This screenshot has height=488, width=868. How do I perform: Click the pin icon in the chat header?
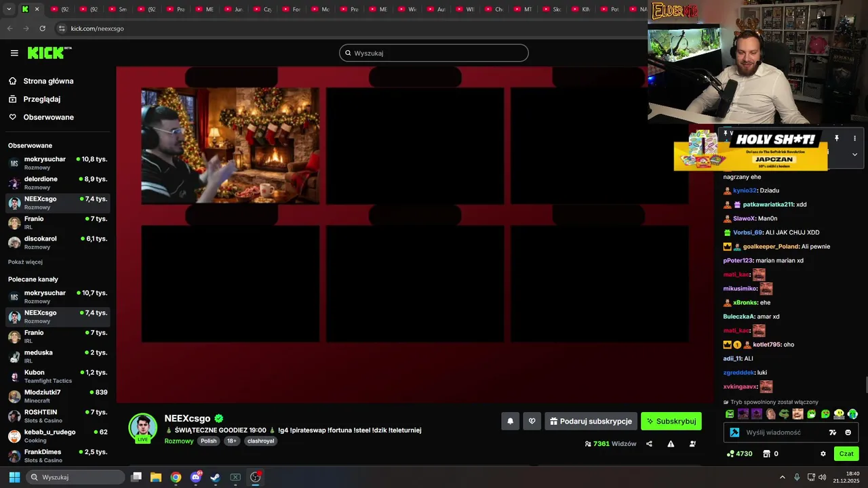(837, 138)
